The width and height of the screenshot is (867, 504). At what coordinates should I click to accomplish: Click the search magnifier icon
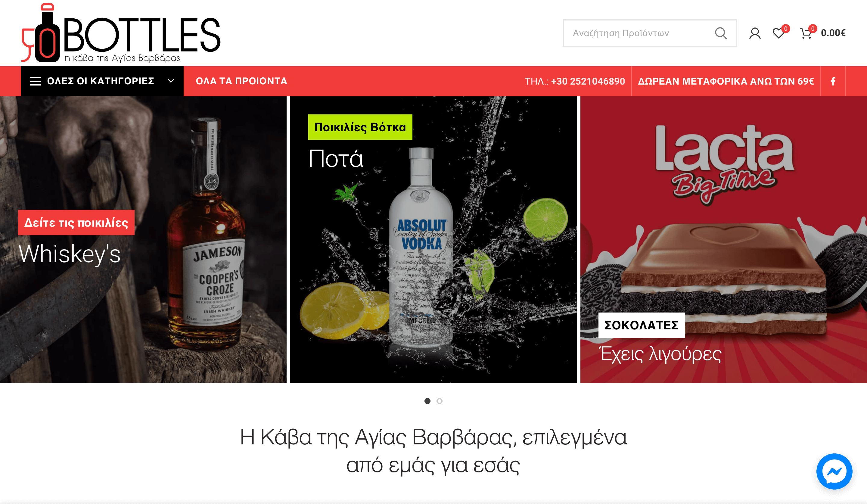point(720,33)
